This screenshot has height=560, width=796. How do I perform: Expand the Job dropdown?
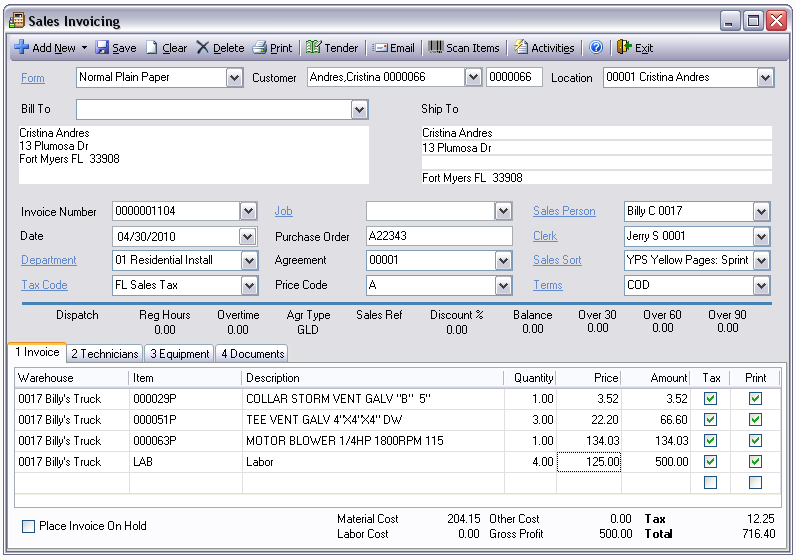pos(503,211)
